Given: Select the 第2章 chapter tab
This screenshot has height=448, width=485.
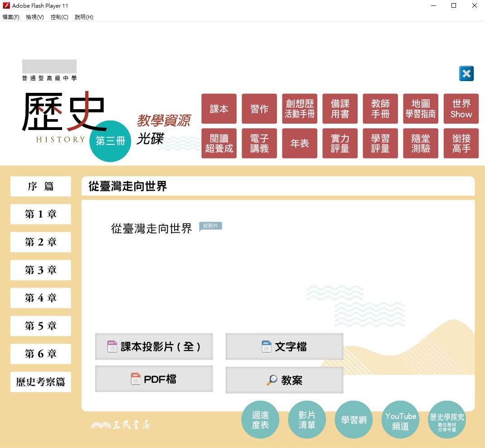Looking at the screenshot, I should [x=40, y=242].
